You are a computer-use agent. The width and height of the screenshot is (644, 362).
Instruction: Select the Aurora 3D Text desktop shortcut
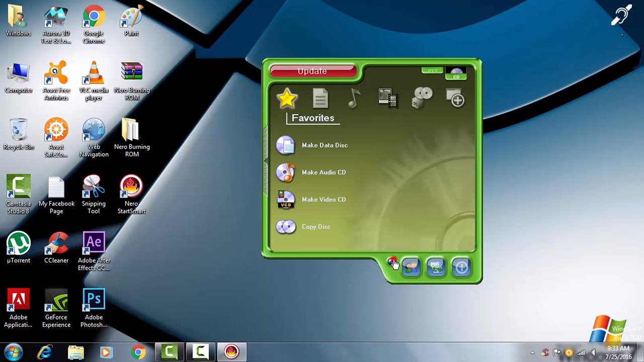(x=56, y=25)
